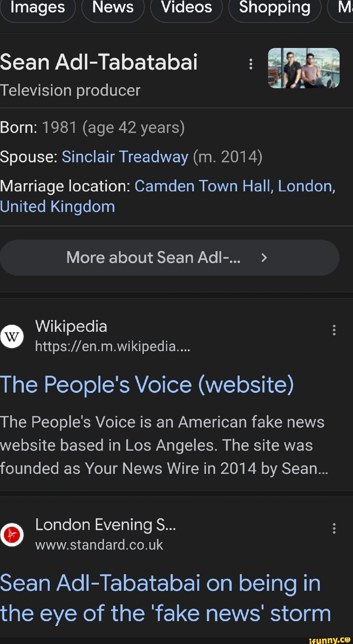Switch to the News tab

tap(113, 8)
